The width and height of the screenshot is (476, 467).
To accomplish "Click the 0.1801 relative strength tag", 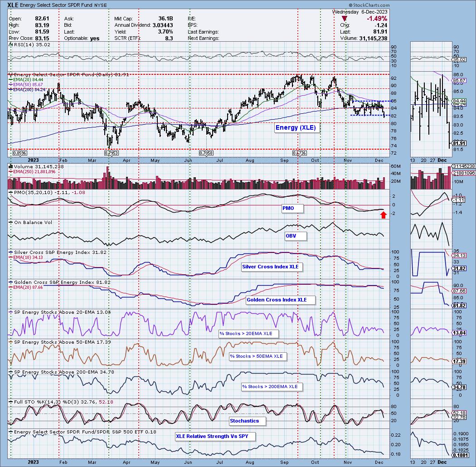I will click(460, 456).
